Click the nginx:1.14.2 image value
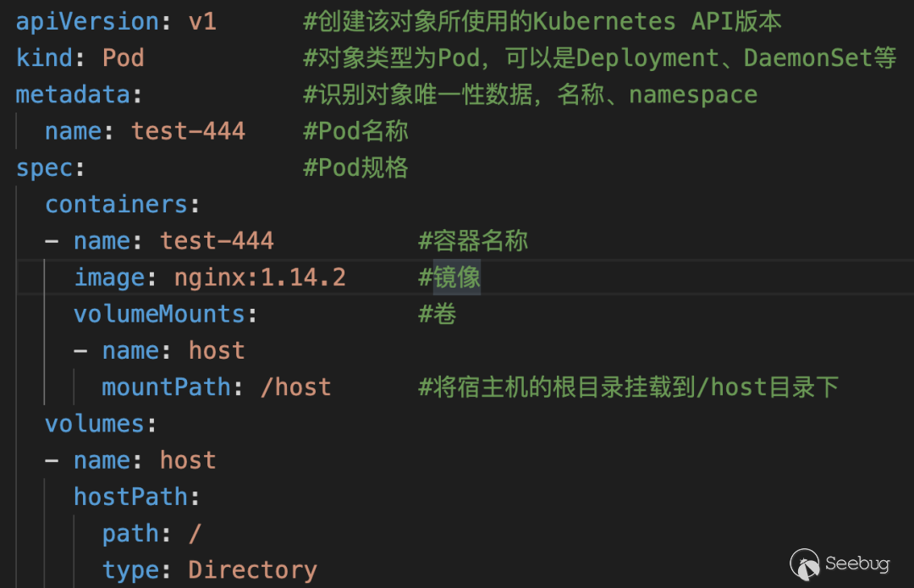 pos(260,278)
